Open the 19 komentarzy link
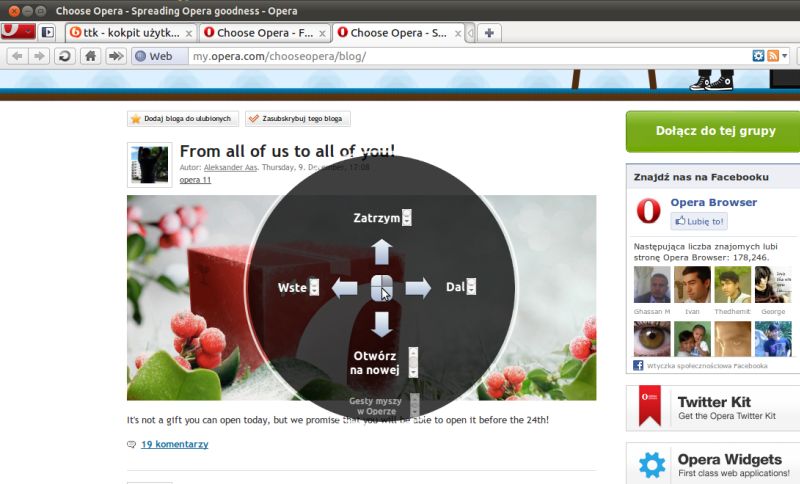This screenshot has height=484, width=800. (174, 444)
